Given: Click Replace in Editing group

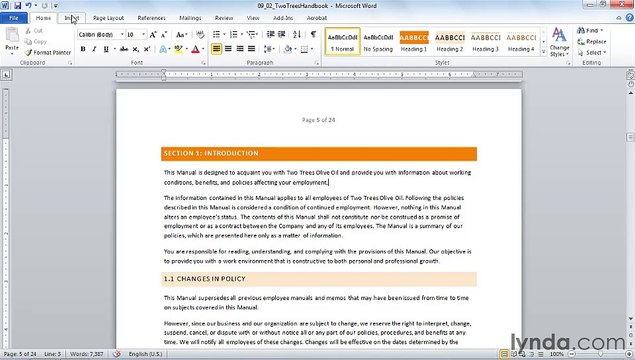Looking at the screenshot, I should [x=592, y=41].
